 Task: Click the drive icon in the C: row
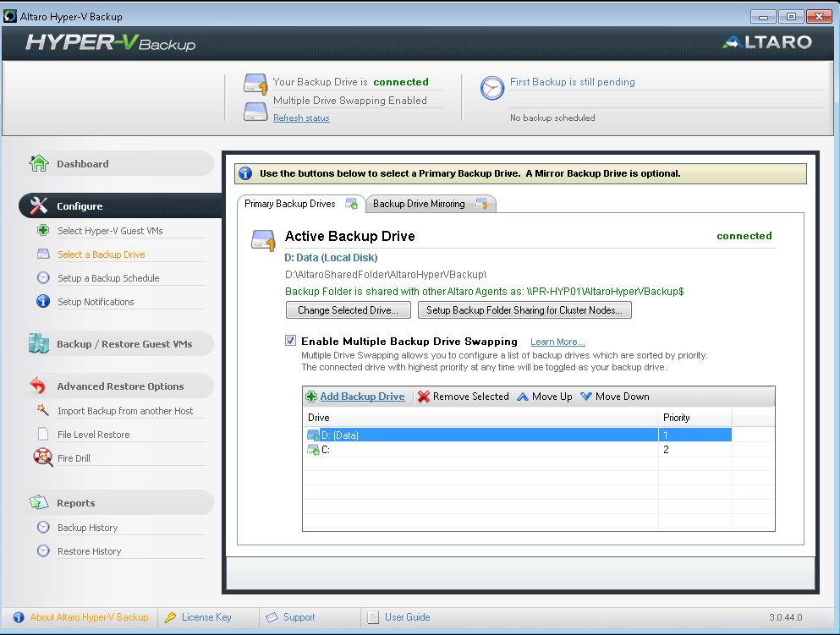313,450
